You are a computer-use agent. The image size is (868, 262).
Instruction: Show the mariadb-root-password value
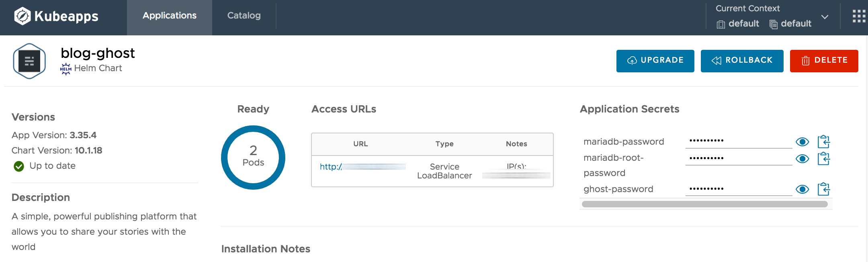click(x=802, y=159)
